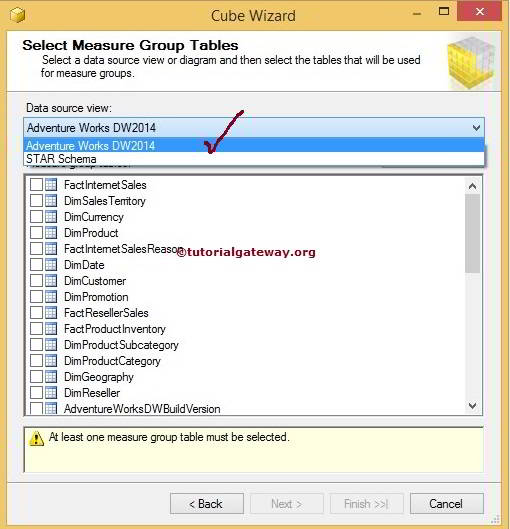Click the table icon beside DimCurrency
The height and width of the screenshot is (529, 510).
51,217
